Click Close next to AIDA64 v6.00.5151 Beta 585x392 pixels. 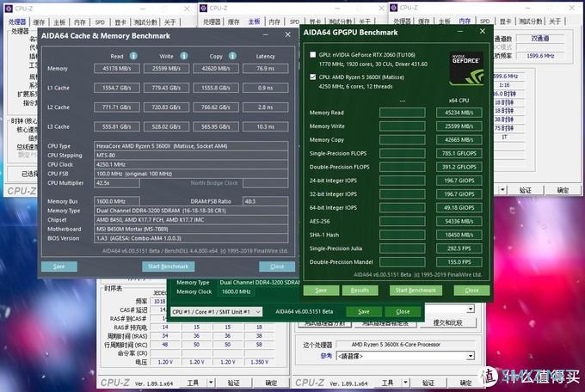pos(403,312)
